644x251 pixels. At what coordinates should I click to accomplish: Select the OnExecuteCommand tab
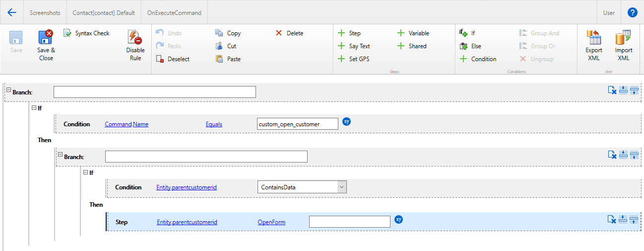coord(174,13)
